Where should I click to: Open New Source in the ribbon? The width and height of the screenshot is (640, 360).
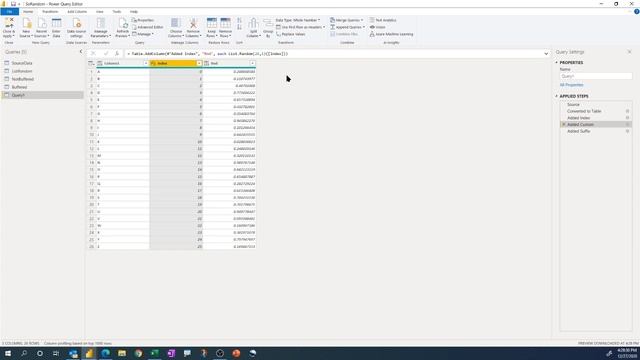(26, 28)
